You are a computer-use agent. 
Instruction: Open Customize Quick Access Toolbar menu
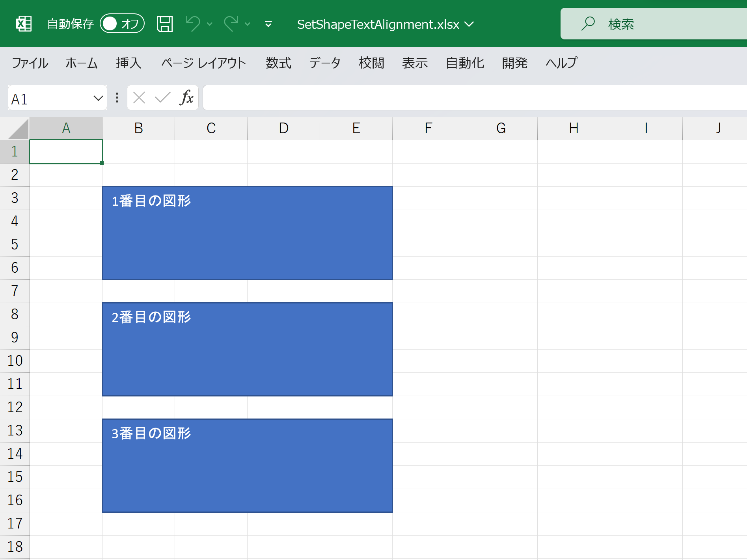pyautogui.click(x=268, y=24)
